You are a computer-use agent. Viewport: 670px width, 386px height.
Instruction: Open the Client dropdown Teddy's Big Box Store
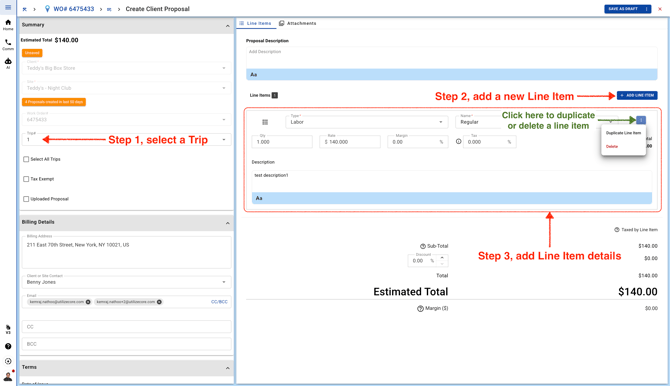click(126, 68)
